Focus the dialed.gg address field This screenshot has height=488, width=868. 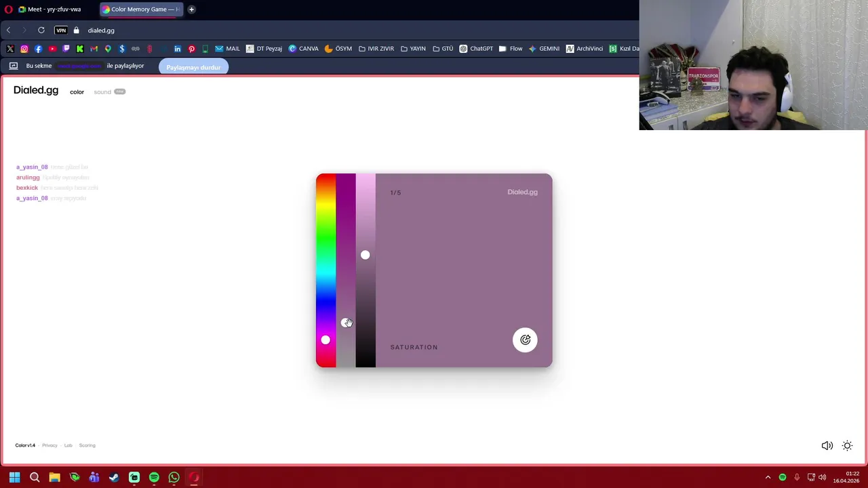(101, 30)
